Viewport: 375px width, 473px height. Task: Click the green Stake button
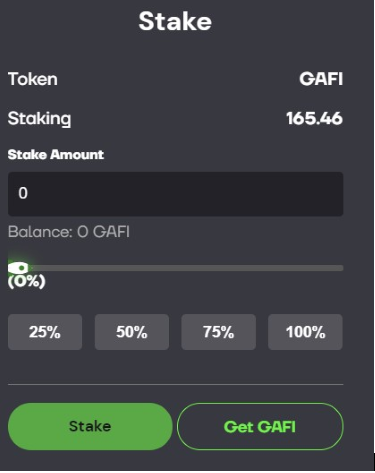90,426
